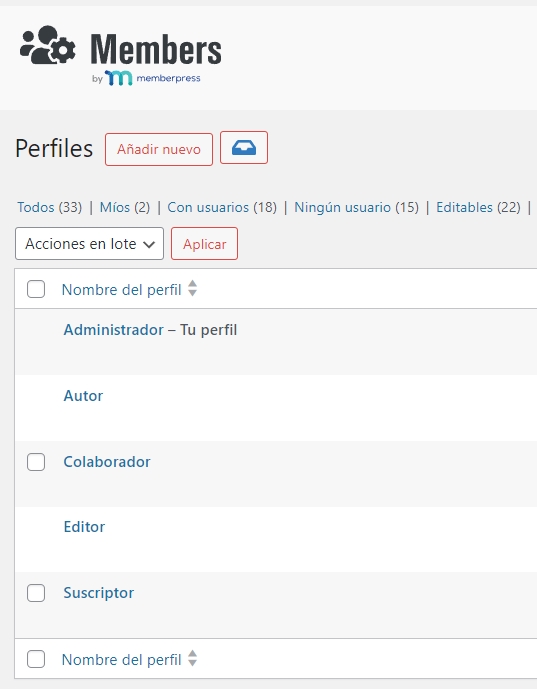Viewport: 537px width, 689px height.
Task: Click the Members users-gear logo icon
Action: [x=47, y=45]
